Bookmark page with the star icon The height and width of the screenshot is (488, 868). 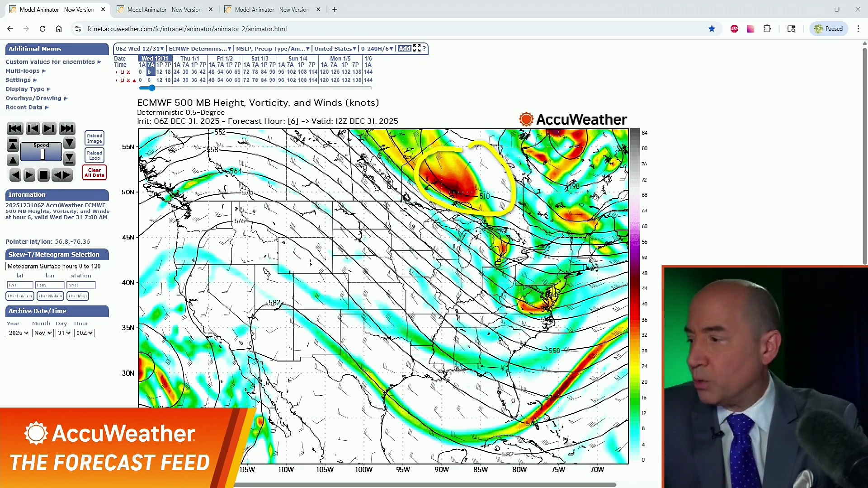coord(712,28)
